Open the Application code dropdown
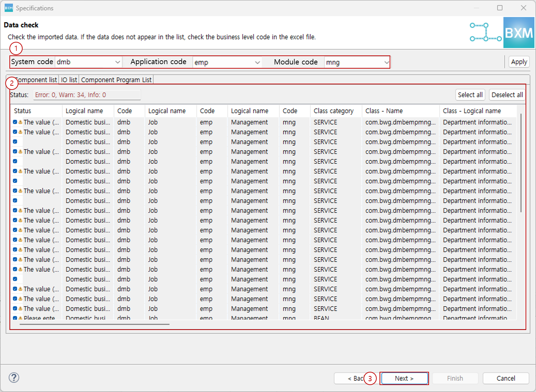536x392 pixels. click(x=257, y=62)
